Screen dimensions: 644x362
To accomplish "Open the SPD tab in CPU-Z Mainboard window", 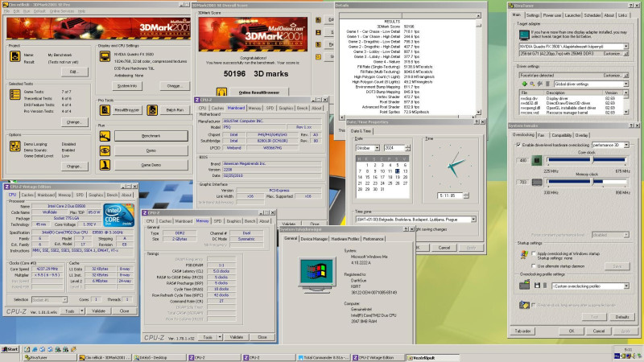I will click(x=270, y=108).
